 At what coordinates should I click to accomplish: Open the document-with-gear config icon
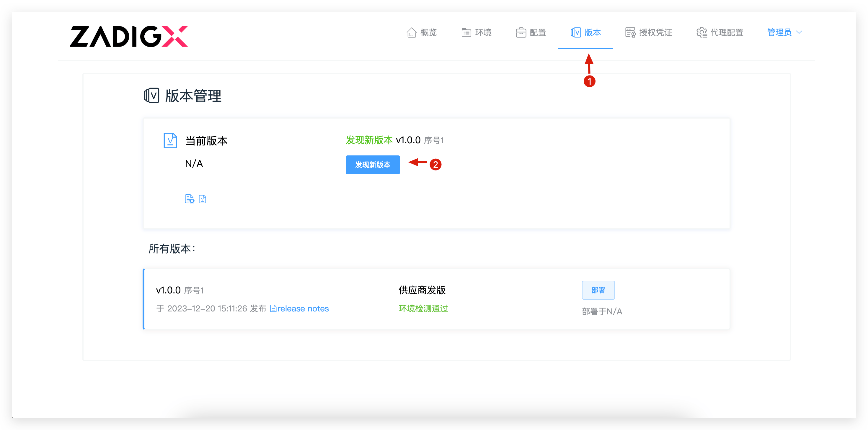pyautogui.click(x=189, y=199)
